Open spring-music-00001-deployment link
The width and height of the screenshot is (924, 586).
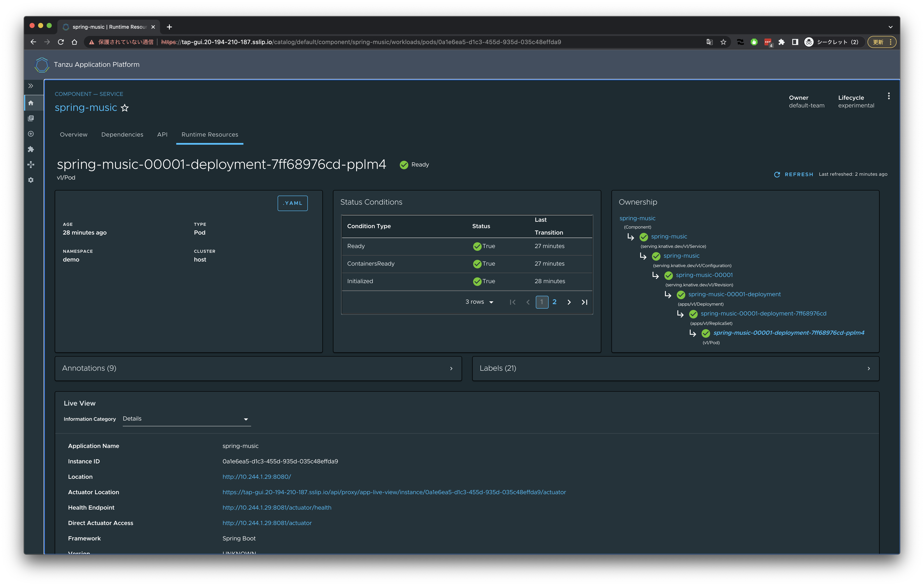pos(734,294)
